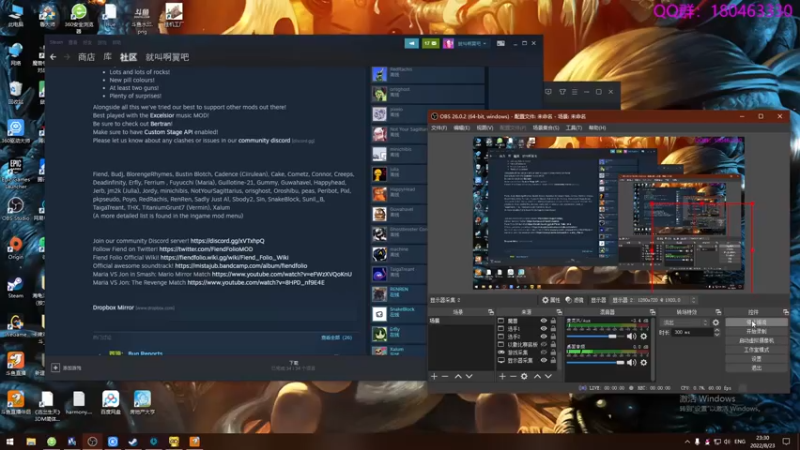Open the OBS 帮助(H) menu
The height and width of the screenshot is (450, 800).
(597, 128)
